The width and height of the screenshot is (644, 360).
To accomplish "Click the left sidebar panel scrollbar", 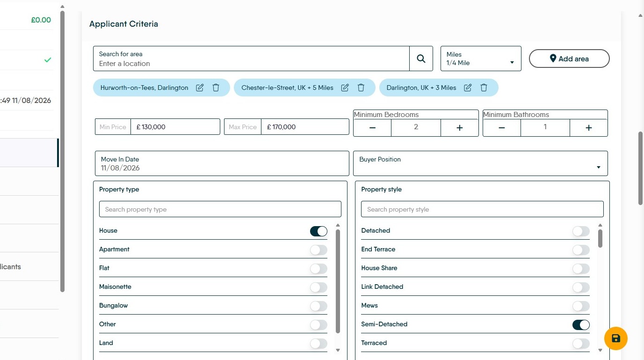I will coord(62,151).
